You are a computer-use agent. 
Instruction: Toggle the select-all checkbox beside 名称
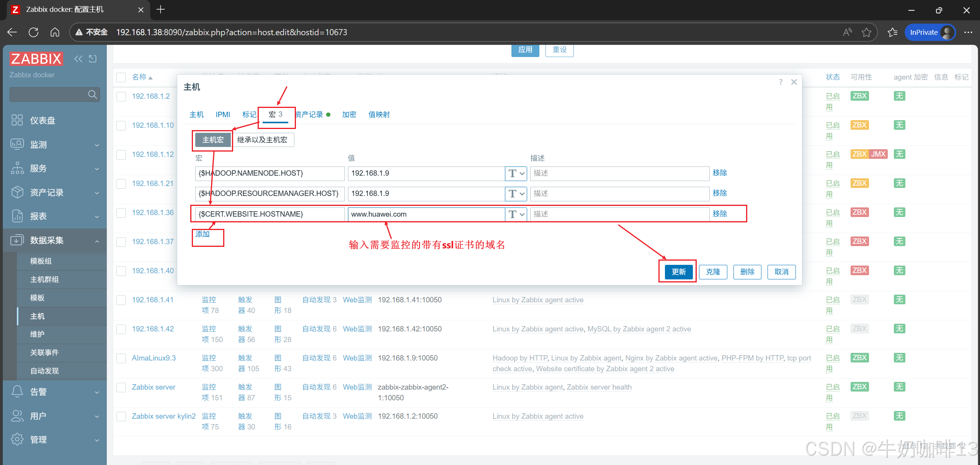point(121,77)
